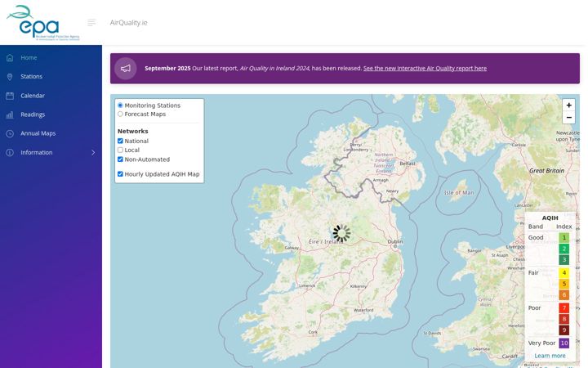
Task: Open the new interactive Air Quality report link
Action: [x=425, y=69]
